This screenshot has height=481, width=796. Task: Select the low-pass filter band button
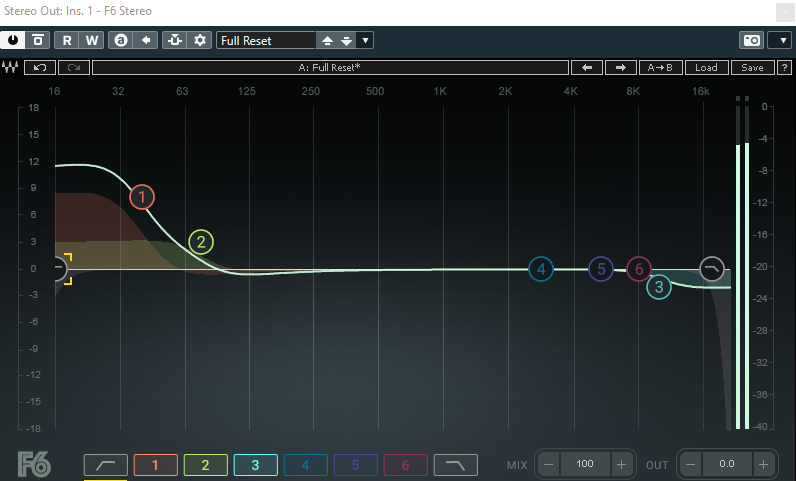click(x=455, y=464)
